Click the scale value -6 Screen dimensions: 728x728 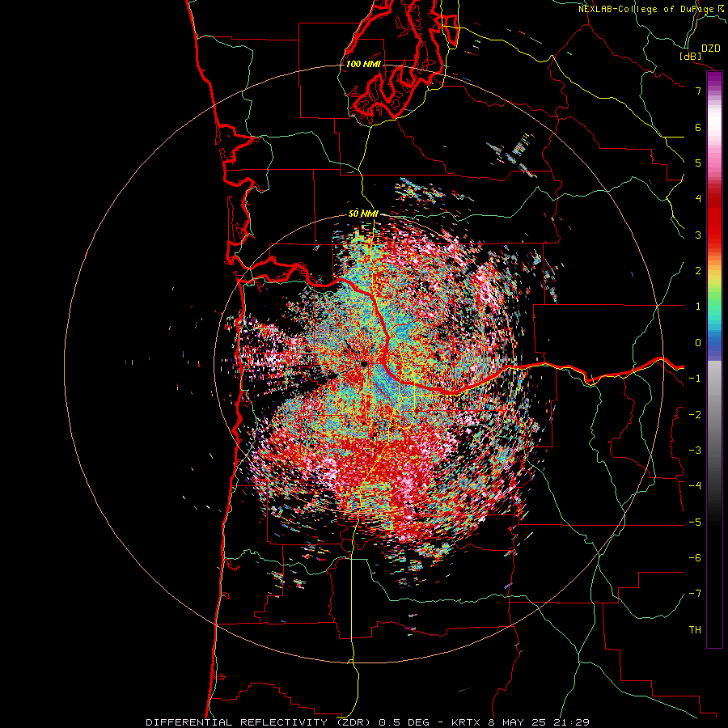point(695,558)
